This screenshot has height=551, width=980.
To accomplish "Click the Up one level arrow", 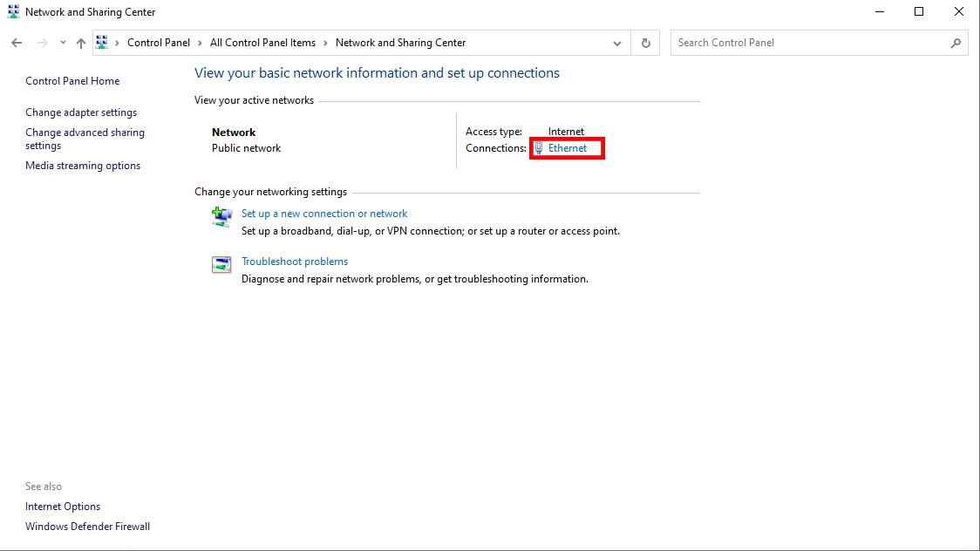I will (x=81, y=43).
